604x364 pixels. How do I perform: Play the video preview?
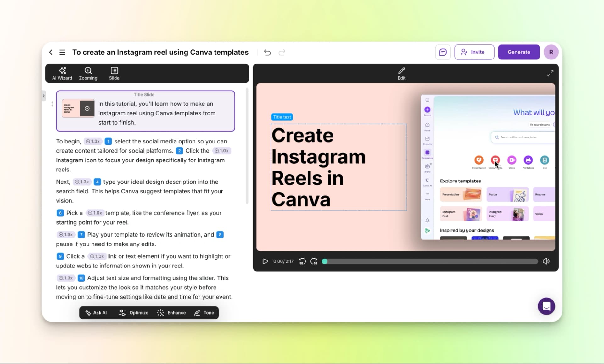click(265, 261)
